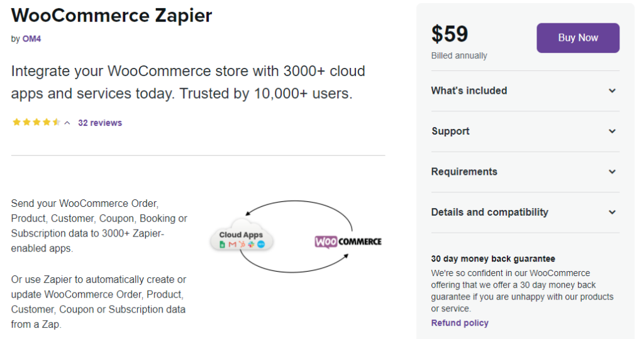Click the Buy Now button
Viewport: 644px width, 339px height.
[x=578, y=38]
